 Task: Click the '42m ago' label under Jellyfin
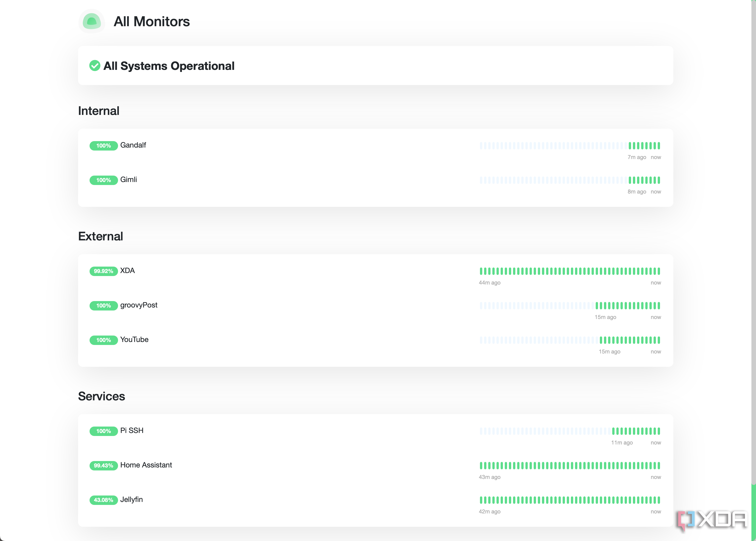coord(489,511)
